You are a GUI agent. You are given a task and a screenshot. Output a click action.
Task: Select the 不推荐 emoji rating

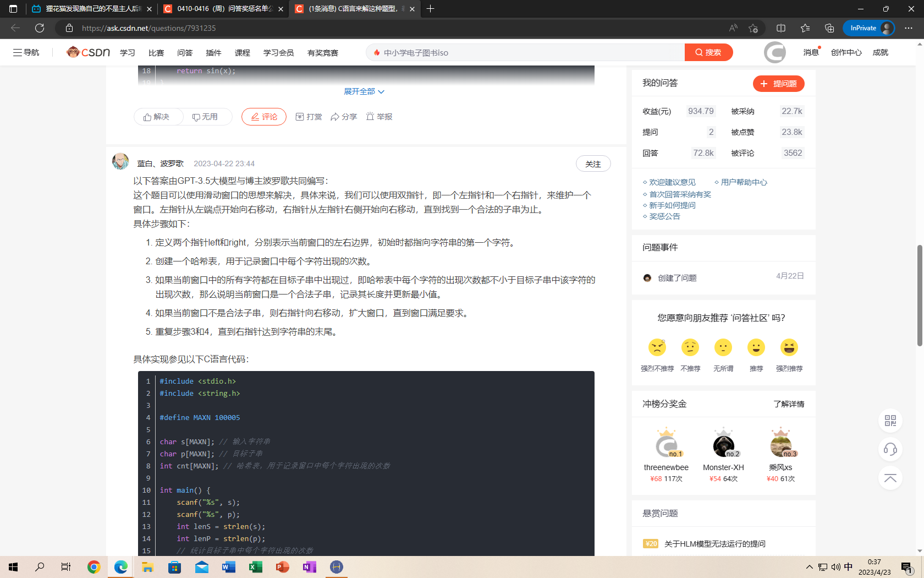(x=690, y=348)
